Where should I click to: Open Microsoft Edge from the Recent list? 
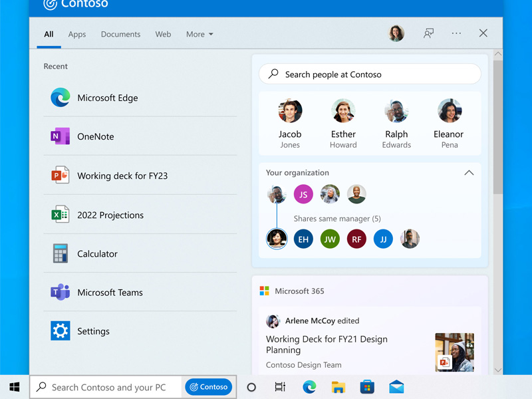(x=140, y=98)
